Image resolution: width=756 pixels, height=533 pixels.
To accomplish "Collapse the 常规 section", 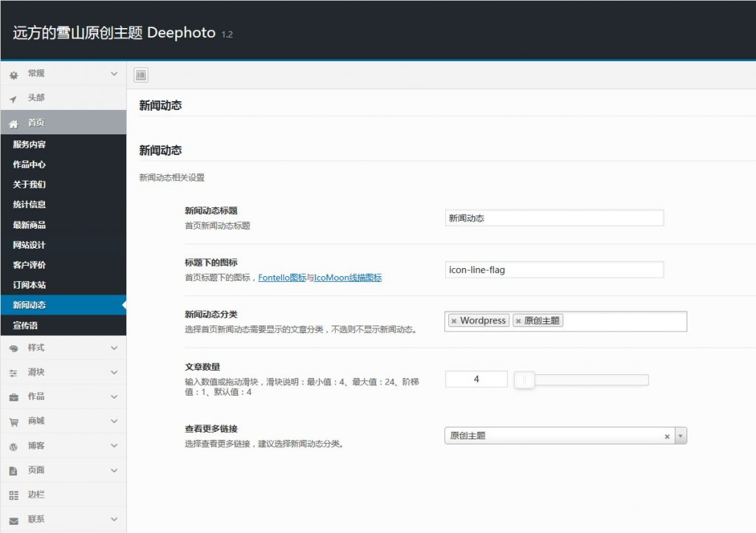I will (x=115, y=74).
